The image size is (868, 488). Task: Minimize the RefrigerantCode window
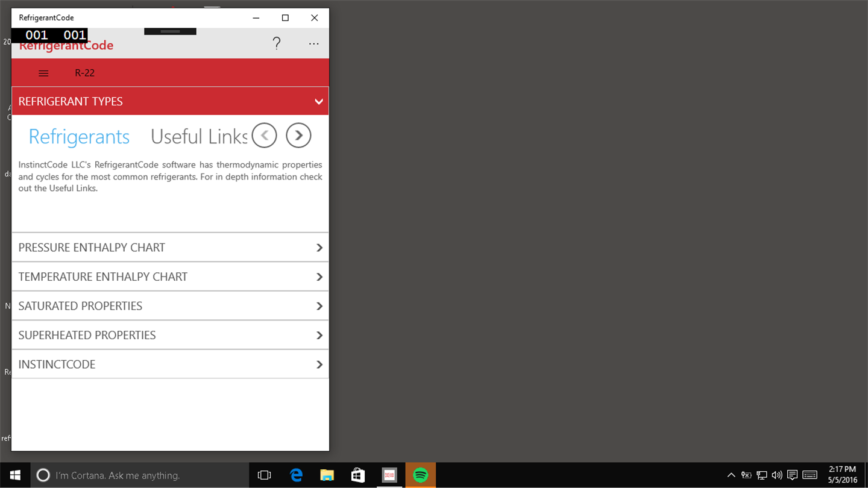tap(257, 17)
